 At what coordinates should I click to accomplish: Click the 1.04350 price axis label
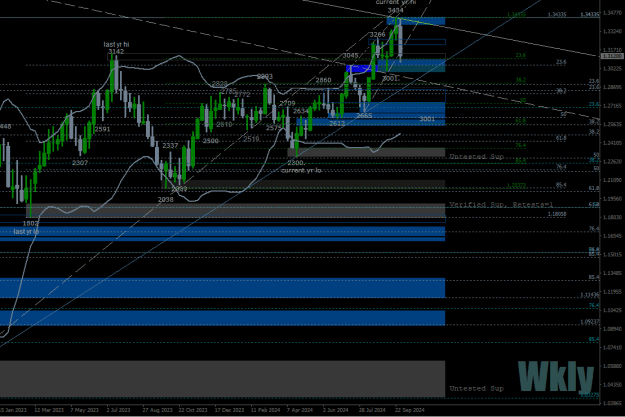(612, 385)
